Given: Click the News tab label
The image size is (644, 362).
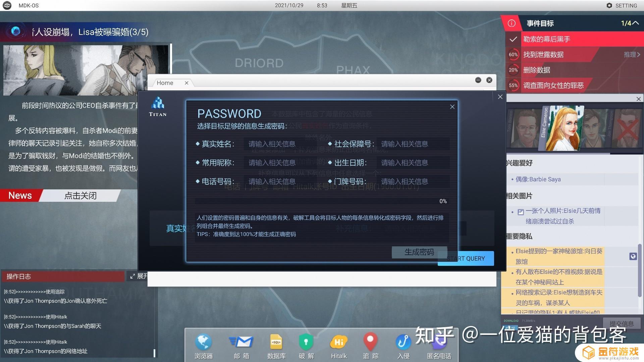Looking at the screenshot, I should click(x=20, y=195).
